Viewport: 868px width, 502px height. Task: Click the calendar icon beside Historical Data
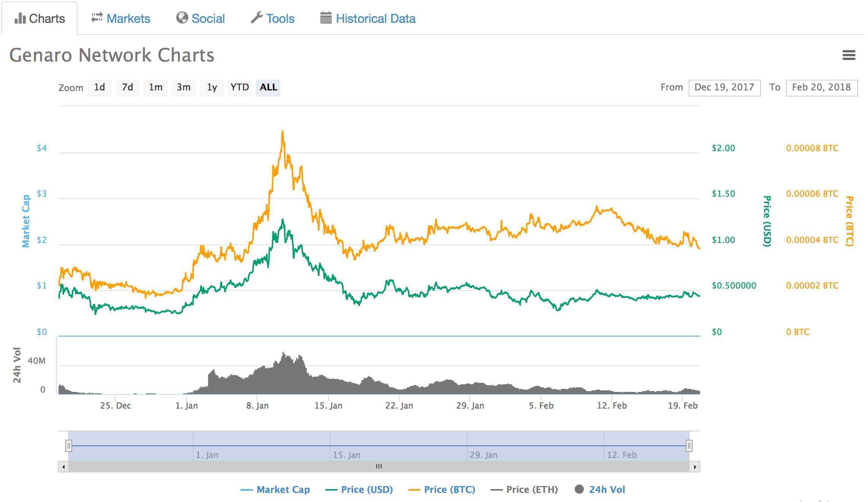click(326, 18)
